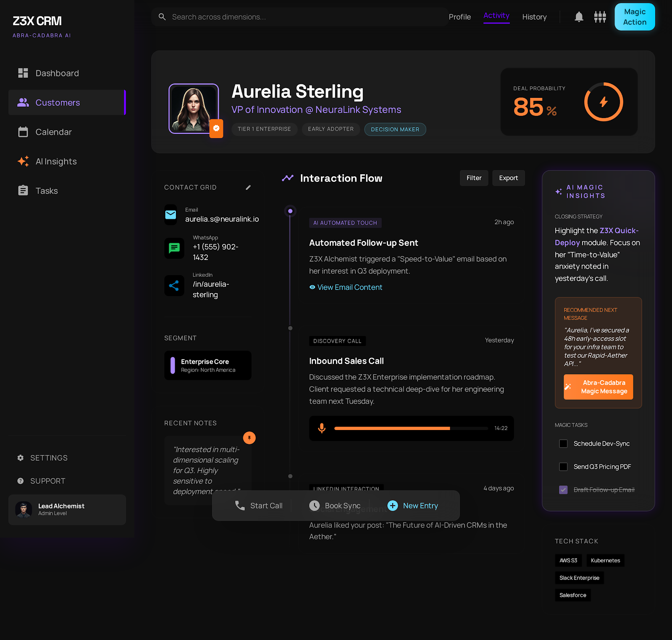Uncheck the Draft Follow-up Email task
This screenshot has height=640, width=672.
click(563, 490)
